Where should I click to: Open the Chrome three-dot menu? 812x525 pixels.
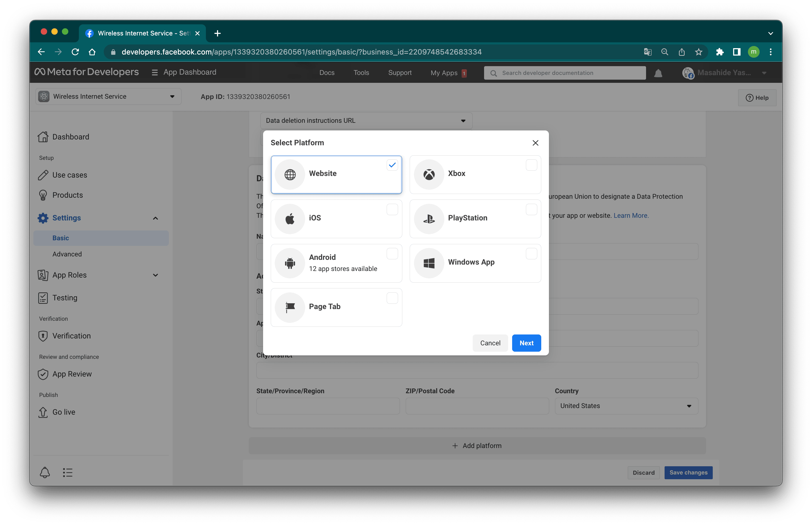pyautogui.click(x=770, y=52)
